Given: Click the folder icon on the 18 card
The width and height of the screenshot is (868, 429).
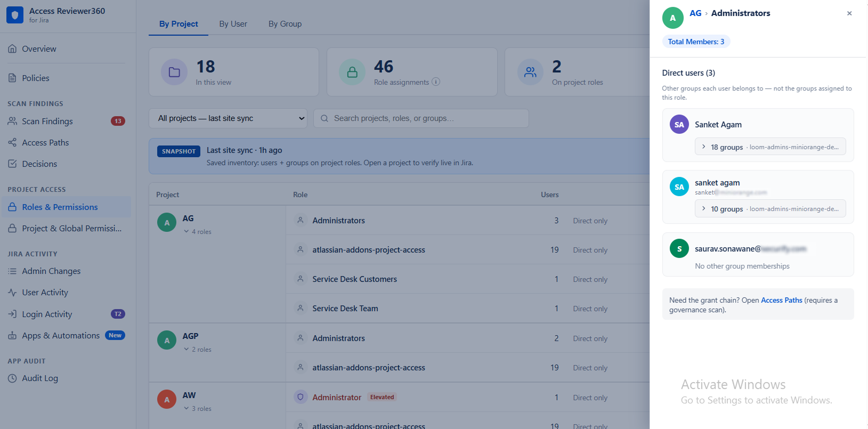Looking at the screenshot, I should [174, 72].
